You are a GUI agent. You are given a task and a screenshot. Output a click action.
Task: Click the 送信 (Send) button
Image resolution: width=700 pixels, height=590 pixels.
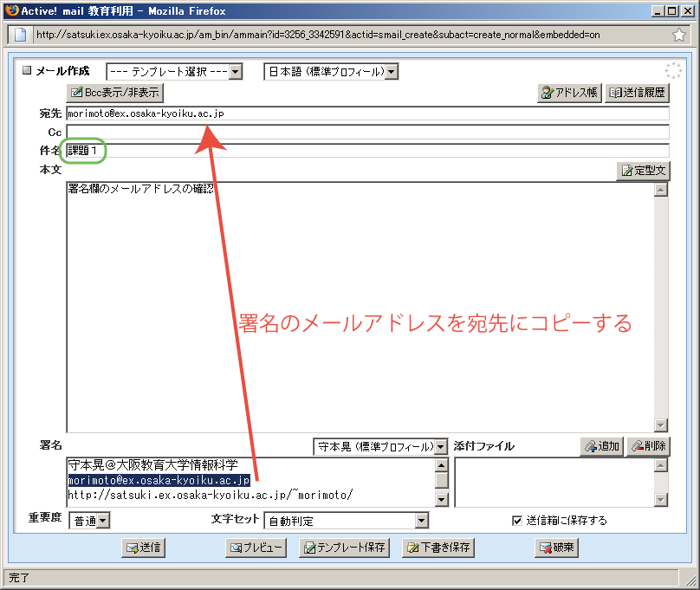click(x=143, y=548)
